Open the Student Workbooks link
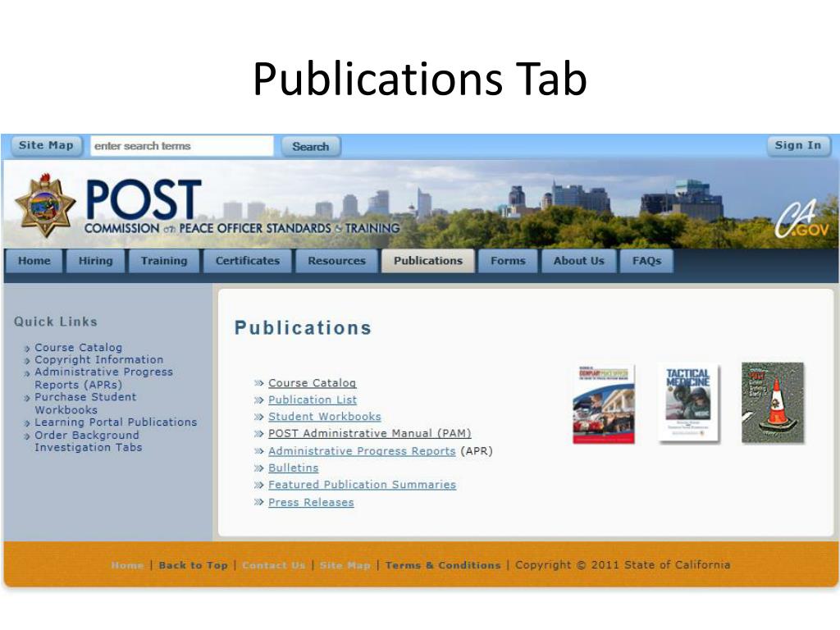 [325, 416]
